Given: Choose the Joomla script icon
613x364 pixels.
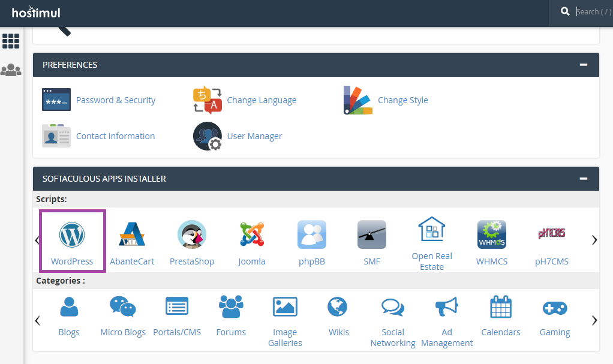Looking at the screenshot, I should pos(252,234).
